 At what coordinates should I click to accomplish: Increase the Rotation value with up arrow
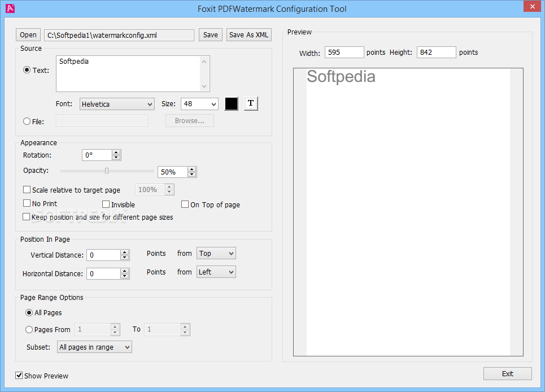click(x=116, y=153)
